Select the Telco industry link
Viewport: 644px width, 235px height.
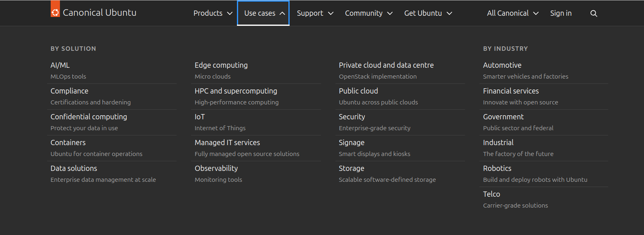click(491, 194)
